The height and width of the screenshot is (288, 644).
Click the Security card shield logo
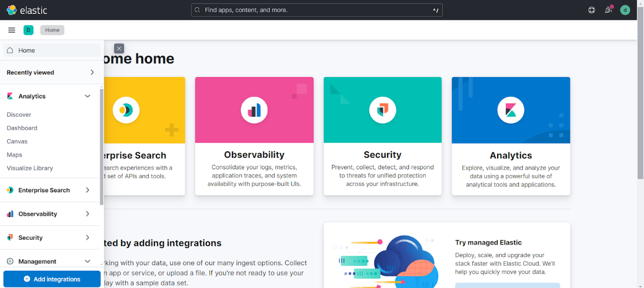[383, 110]
